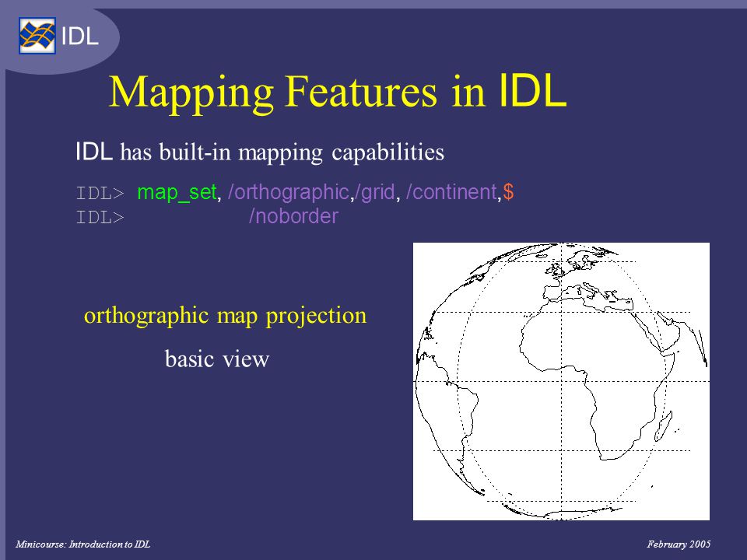This screenshot has width=747, height=560.
Task: Click 'Minicourse: Introduction to IDL' footer
Action: 83,544
